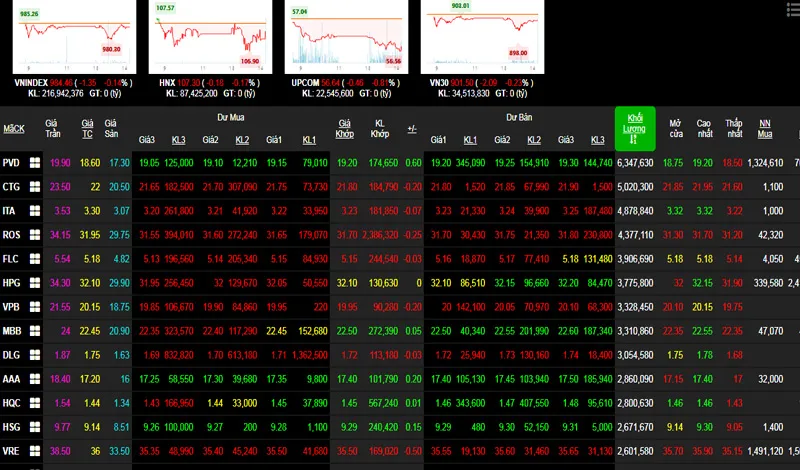The width and height of the screenshot is (800, 470).
Task: Open grid icon beside DLG
Action: click(35, 355)
